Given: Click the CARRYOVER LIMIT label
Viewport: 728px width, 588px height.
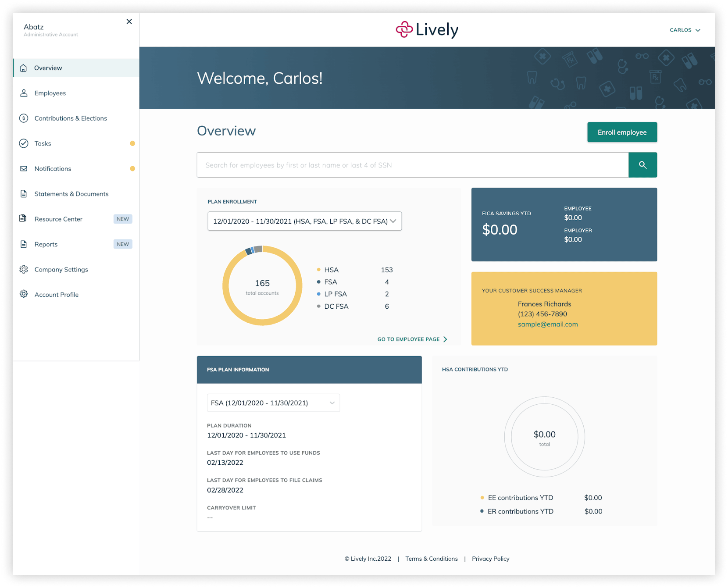Looking at the screenshot, I should pyautogui.click(x=232, y=508).
